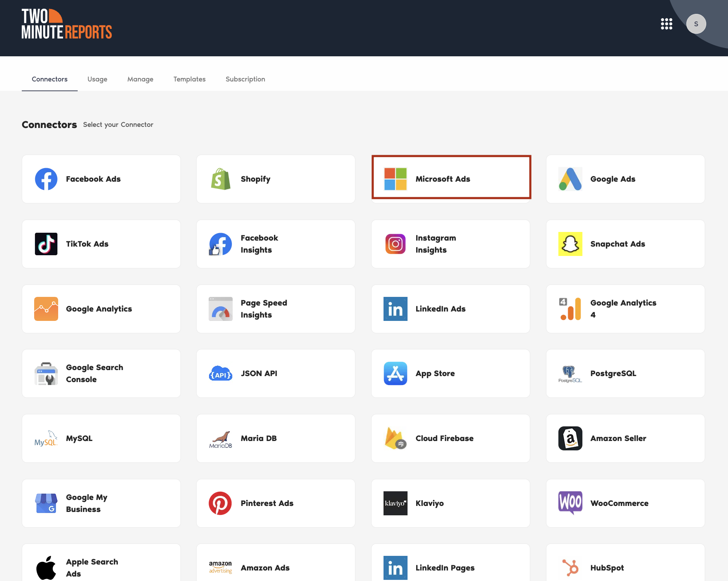Click the WooCommerce purple logo
The height and width of the screenshot is (581, 728).
[570, 503]
